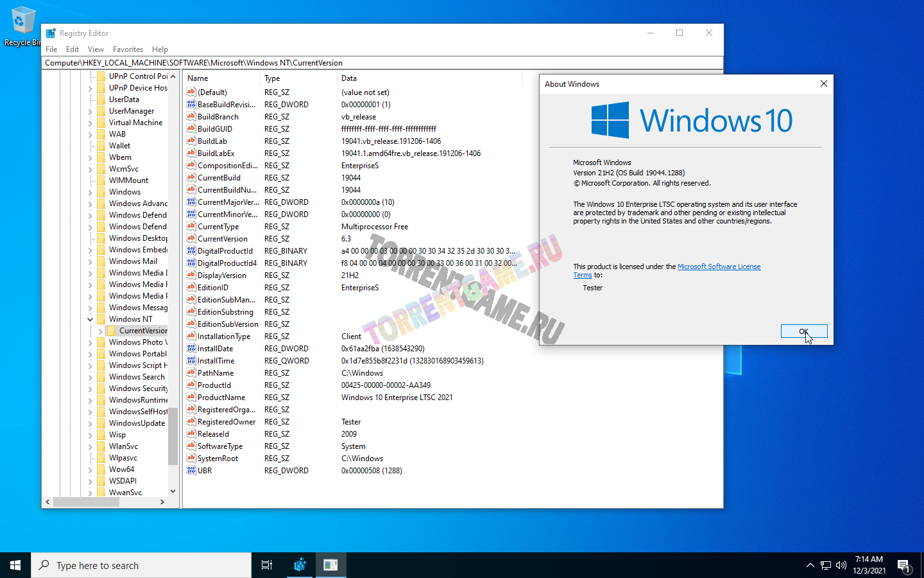Click the volume speaker tray icon

click(x=841, y=565)
